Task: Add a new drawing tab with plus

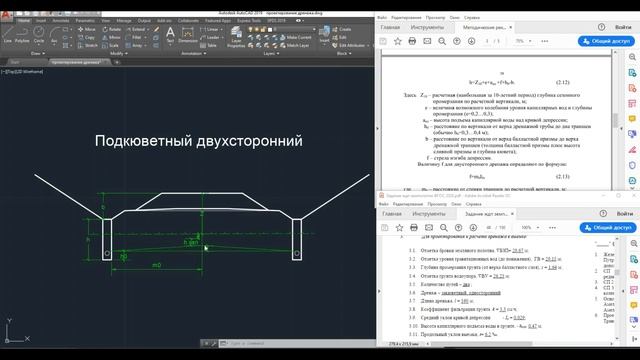Action: point(117,62)
